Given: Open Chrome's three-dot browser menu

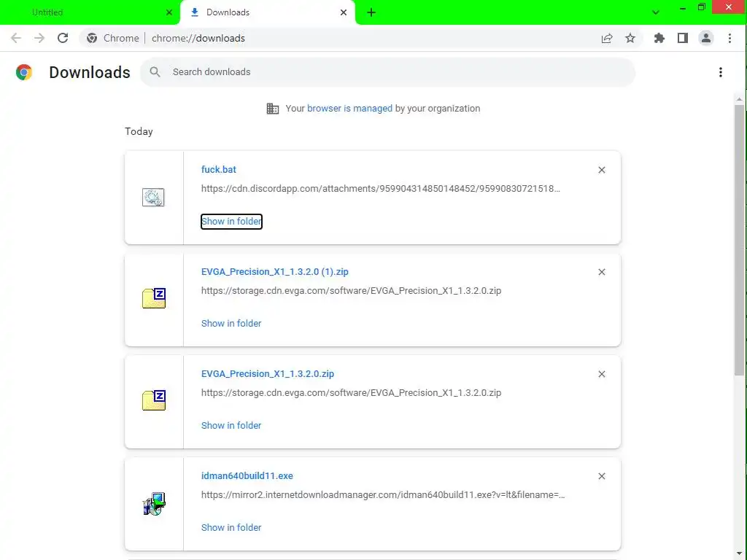Looking at the screenshot, I should pos(729,38).
